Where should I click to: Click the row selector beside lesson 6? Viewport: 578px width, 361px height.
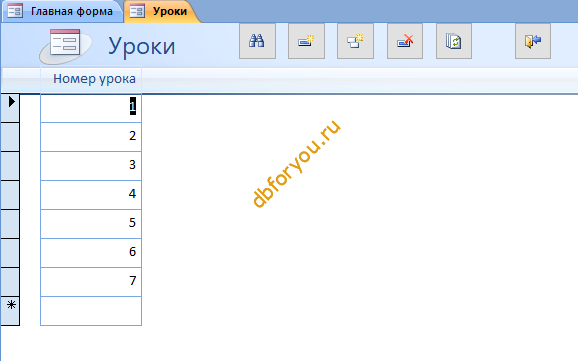10,253
